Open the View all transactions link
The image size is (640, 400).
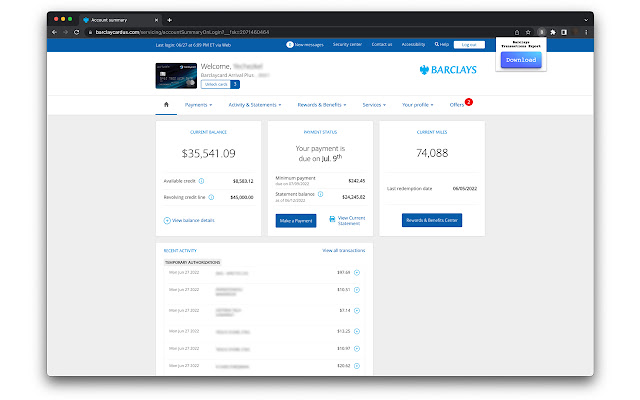344,250
